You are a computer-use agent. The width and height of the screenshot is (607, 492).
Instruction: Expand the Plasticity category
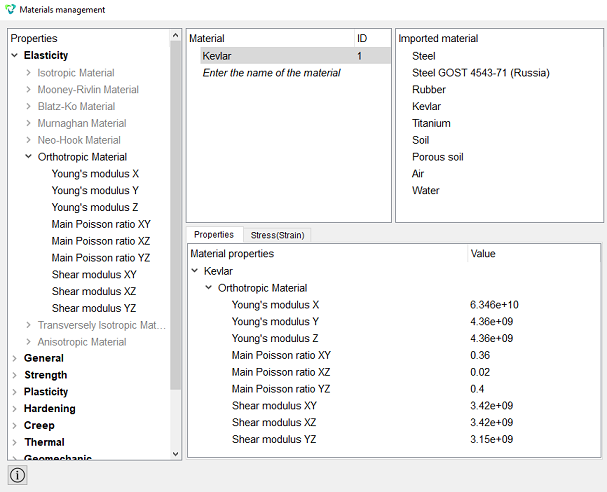(15, 392)
